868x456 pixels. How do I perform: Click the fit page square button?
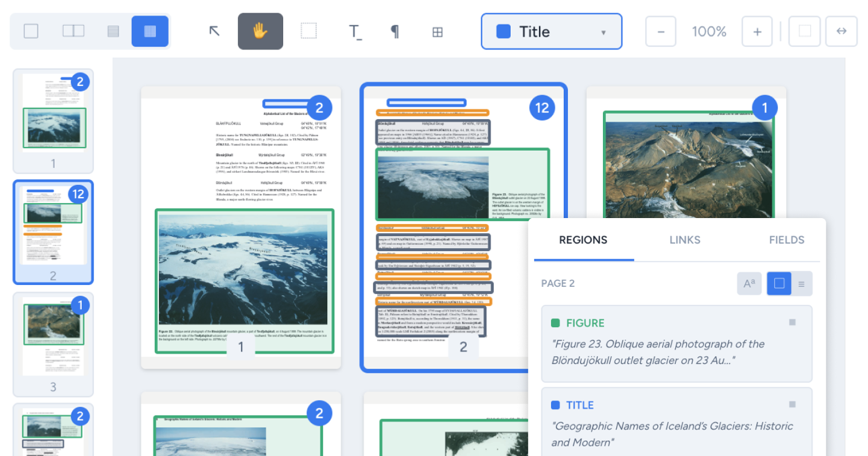point(805,31)
